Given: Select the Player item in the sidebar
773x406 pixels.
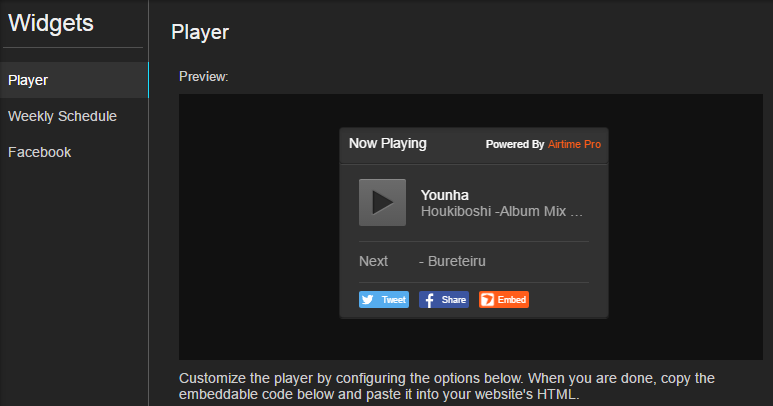Looking at the screenshot, I should (28, 80).
